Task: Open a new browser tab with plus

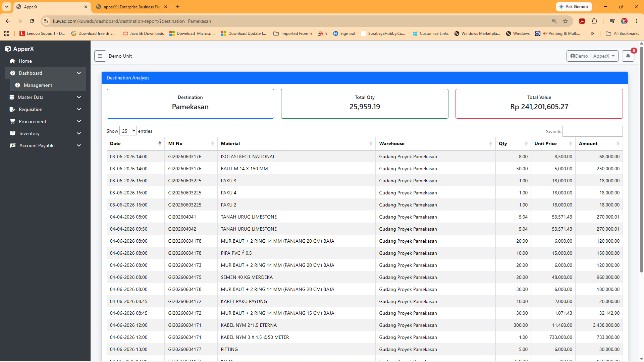Action: [x=178, y=7]
